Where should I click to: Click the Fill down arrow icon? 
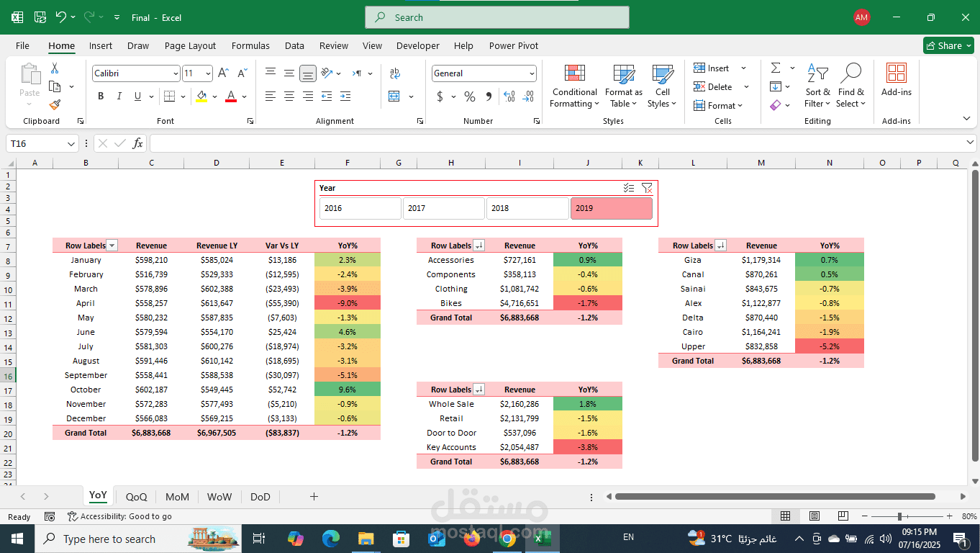pos(776,86)
